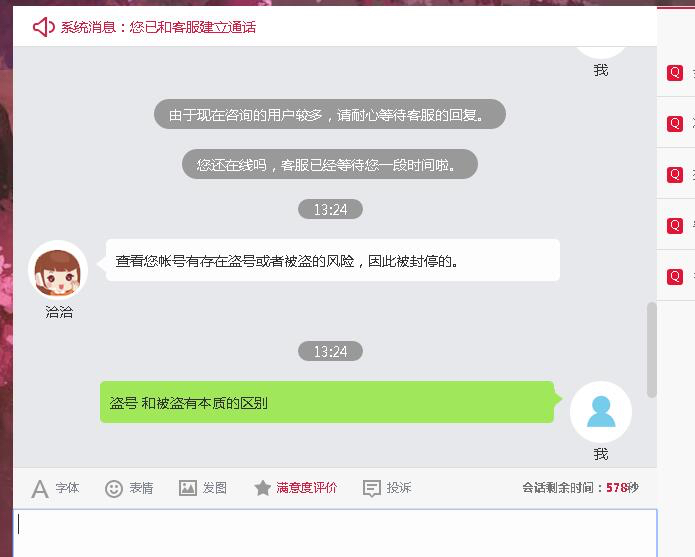Open the fourth red Q item in sidebar
The height and width of the screenshot is (557, 695).
675,226
